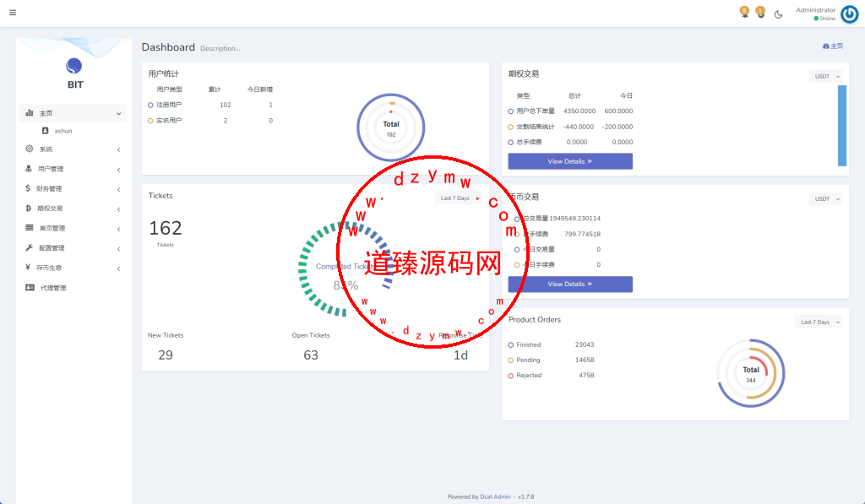Open notification bell with badge 5

point(745,12)
